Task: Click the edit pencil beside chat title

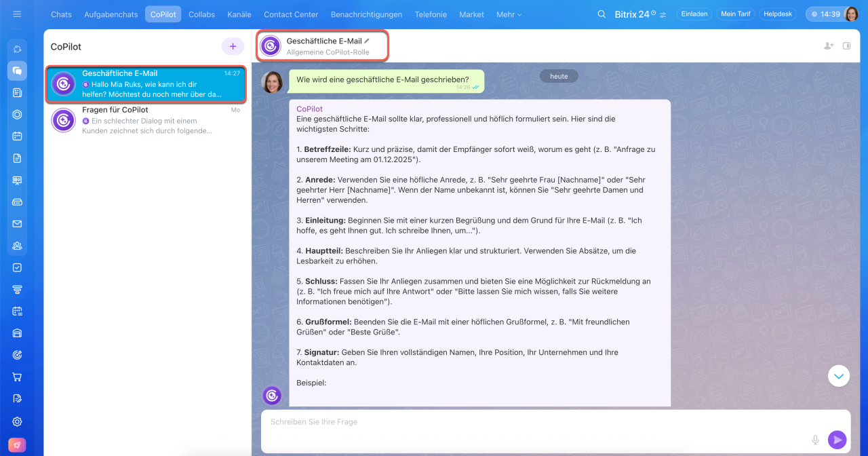Action: [367, 41]
